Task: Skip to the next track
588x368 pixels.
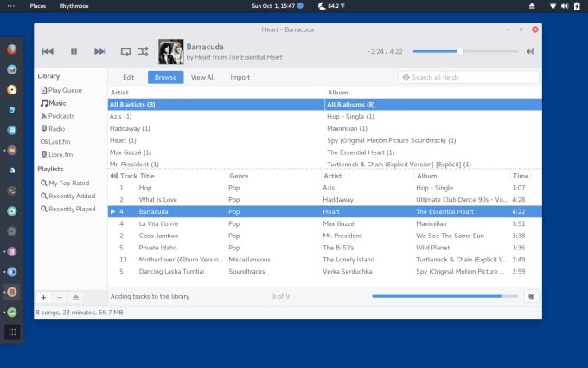Action: [x=99, y=52]
